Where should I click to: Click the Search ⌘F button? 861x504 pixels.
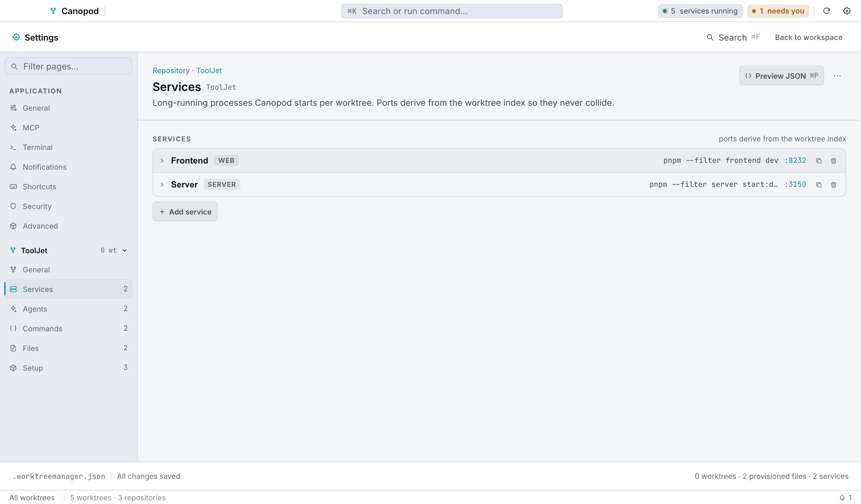[x=733, y=37]
